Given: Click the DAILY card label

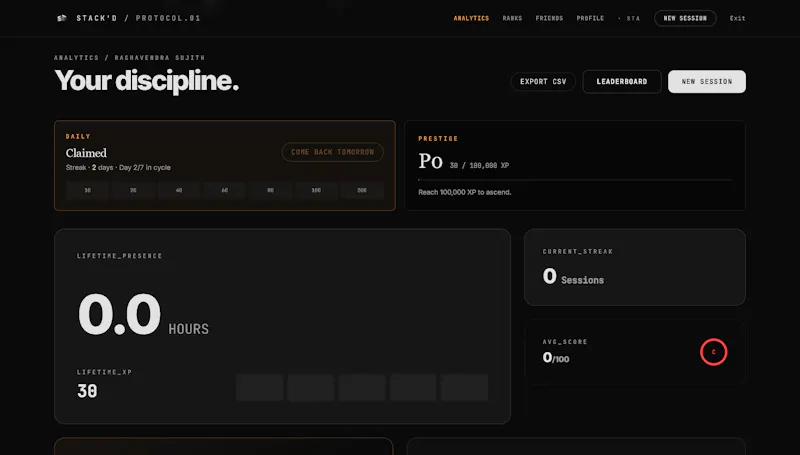Looking at the screenshot, I should (78, 137).
